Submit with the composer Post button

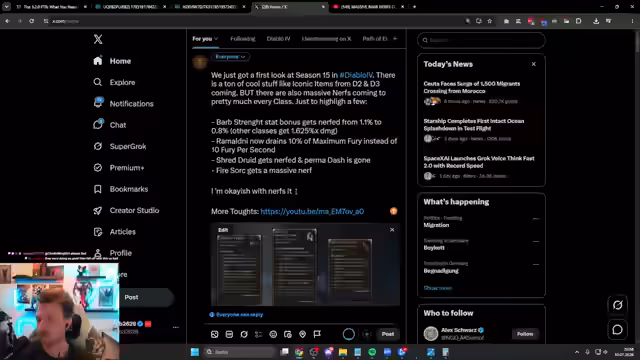coord(388,334)
